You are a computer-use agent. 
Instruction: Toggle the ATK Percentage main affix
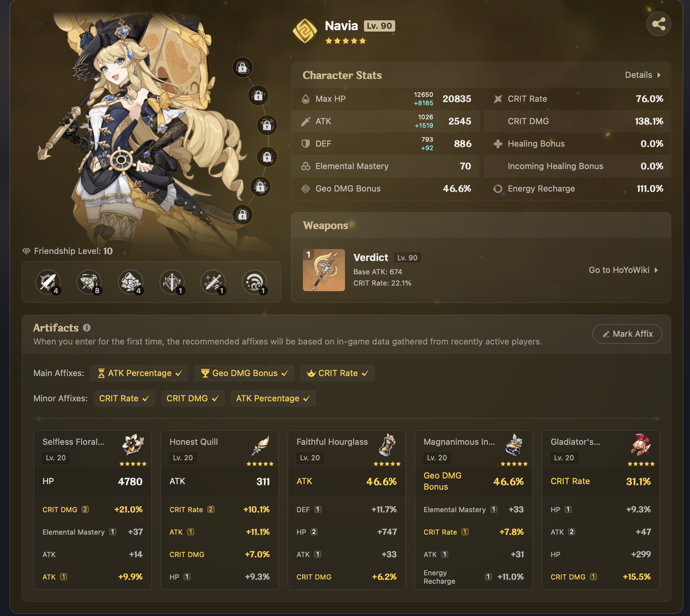click(139, 373)
